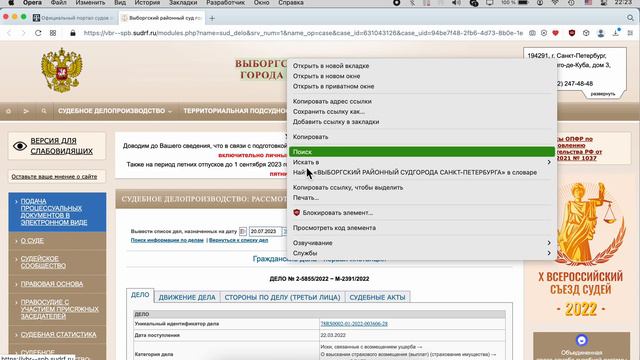Click Поиск информации по делам link
Screen dimensions: 640x360
pyautogui.click(x=167, y=240)
